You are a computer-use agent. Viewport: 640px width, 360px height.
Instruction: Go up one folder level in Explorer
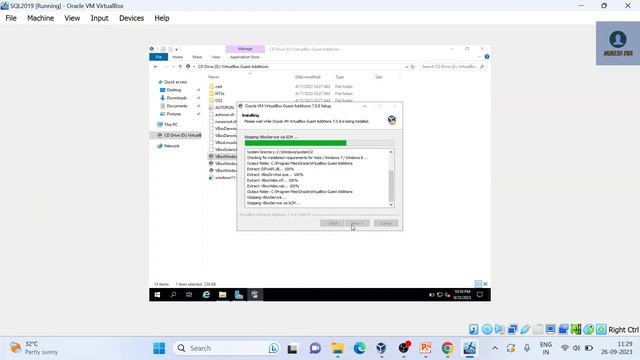click(x=180, y=67)
